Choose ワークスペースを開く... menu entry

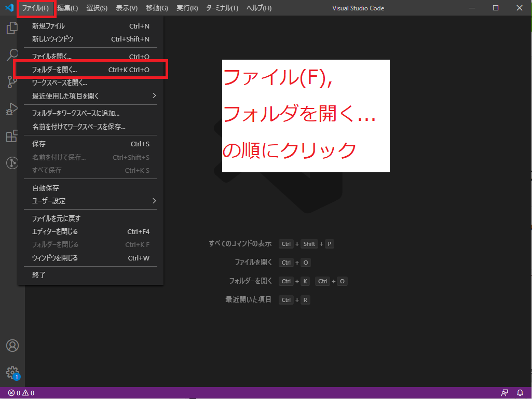click(x=91, y=82)
